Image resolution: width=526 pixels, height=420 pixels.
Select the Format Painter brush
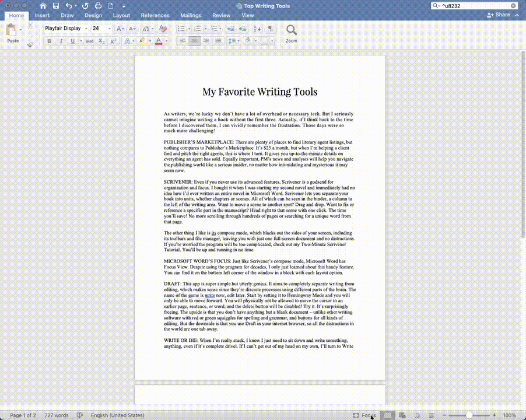pyautogui.click(x=31, y=44)
